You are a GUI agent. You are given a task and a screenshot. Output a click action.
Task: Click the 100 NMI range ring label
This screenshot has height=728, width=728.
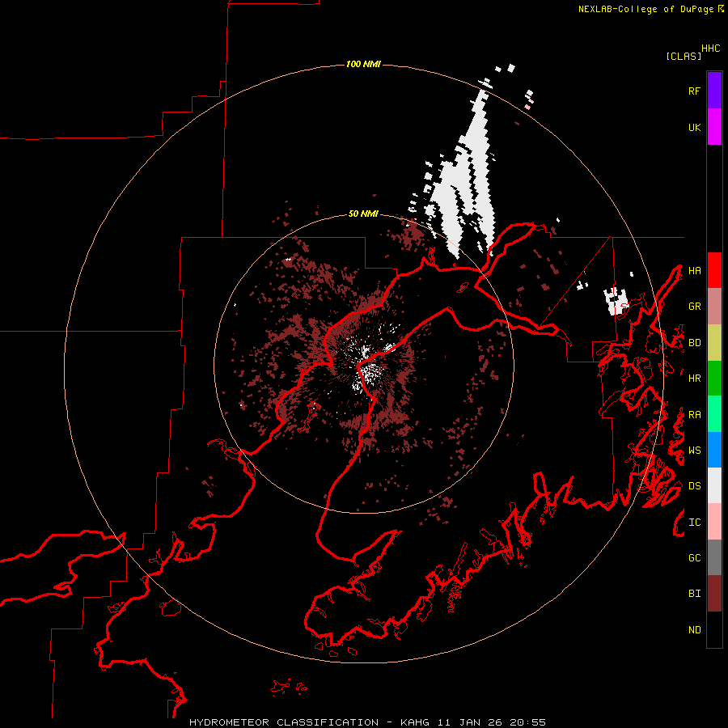coord(363,64)
